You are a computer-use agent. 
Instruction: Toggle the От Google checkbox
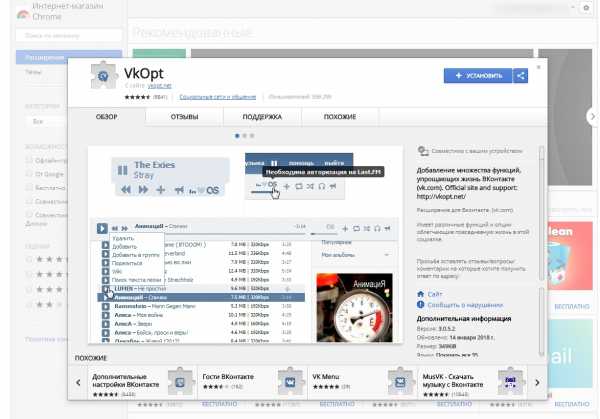(29, 174)
